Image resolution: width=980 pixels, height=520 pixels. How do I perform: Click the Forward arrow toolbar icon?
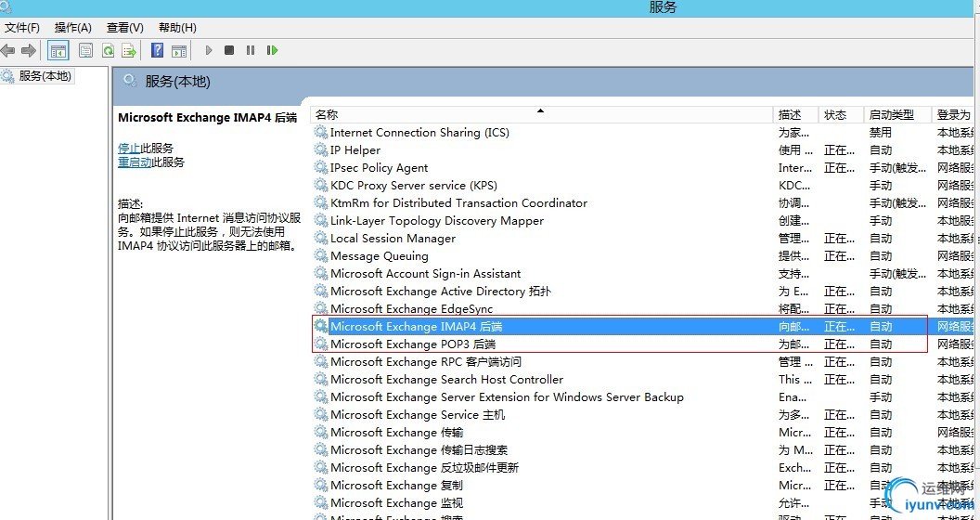tap(28, 51)
